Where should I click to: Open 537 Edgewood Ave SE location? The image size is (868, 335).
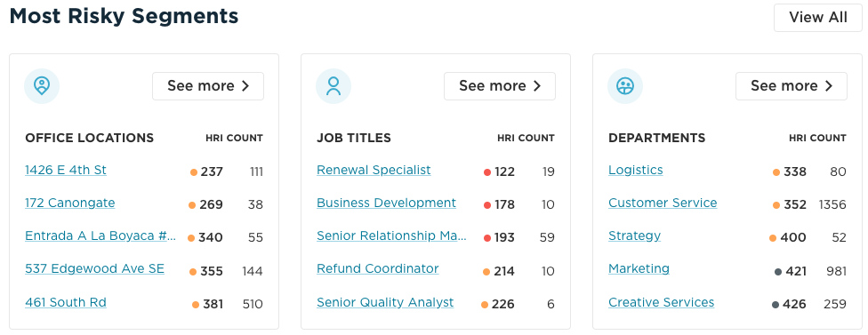tap(94, 268)
